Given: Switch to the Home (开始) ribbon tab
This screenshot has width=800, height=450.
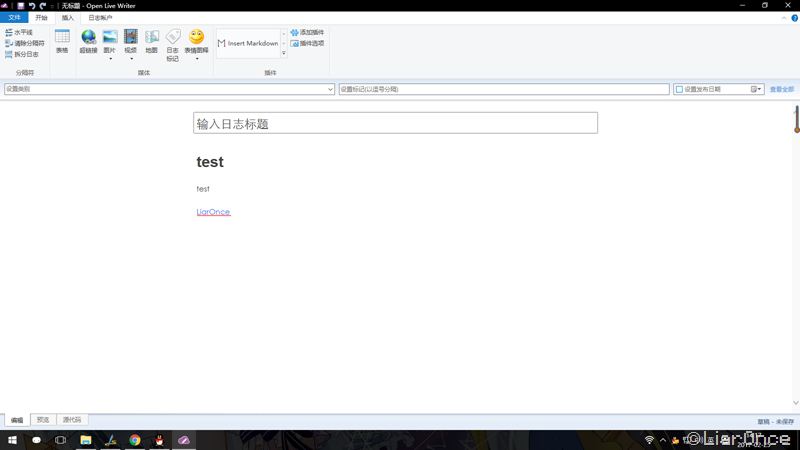Looking at the screenshot, I should 41,18.
